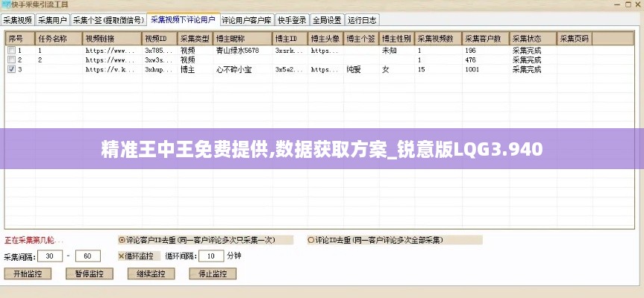Open the 采集用户 tab
The image size is (644, 298).
coord(52,19)
